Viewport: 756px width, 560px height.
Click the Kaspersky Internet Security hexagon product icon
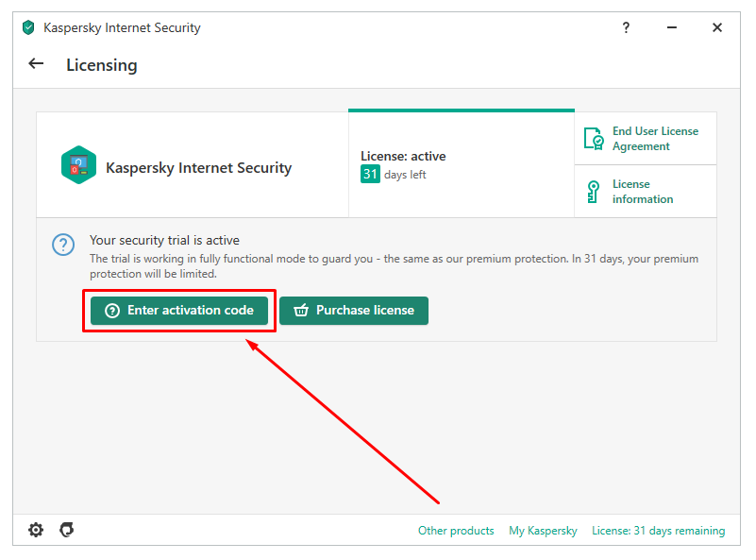pos(78,165)
